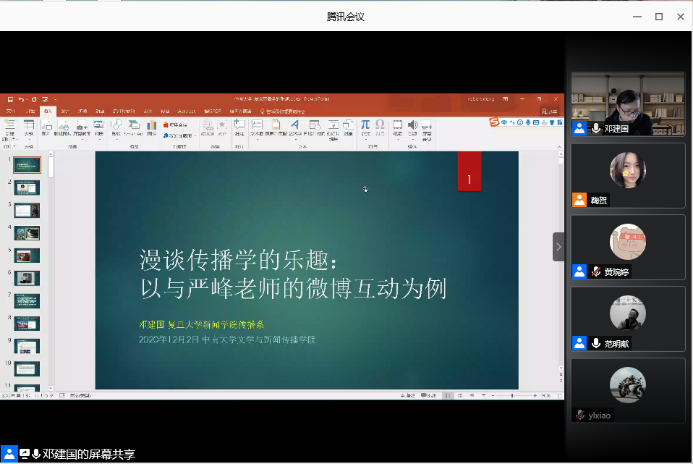Click the Symbol (Ω) icon in ribbon
Screen dimensions: 693x464
[x=380, y=125]
